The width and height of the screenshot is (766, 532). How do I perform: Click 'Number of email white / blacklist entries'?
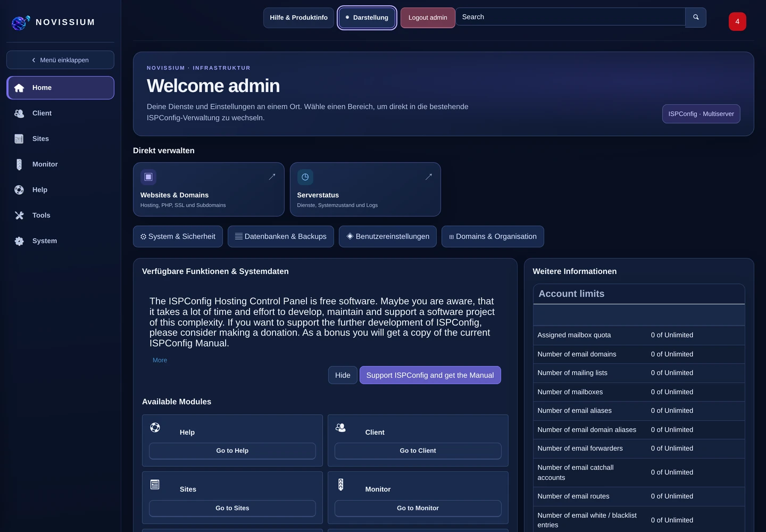coord(587,520)
